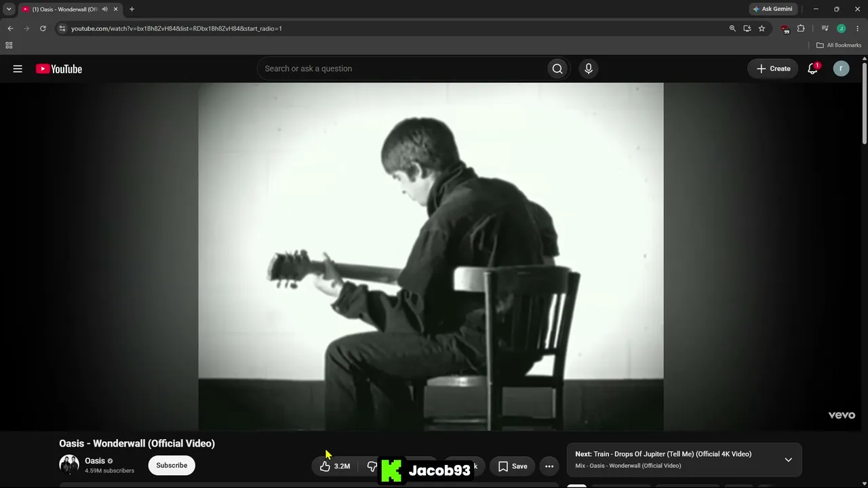
Task: Open the Create button
Action: pos(773,68)
